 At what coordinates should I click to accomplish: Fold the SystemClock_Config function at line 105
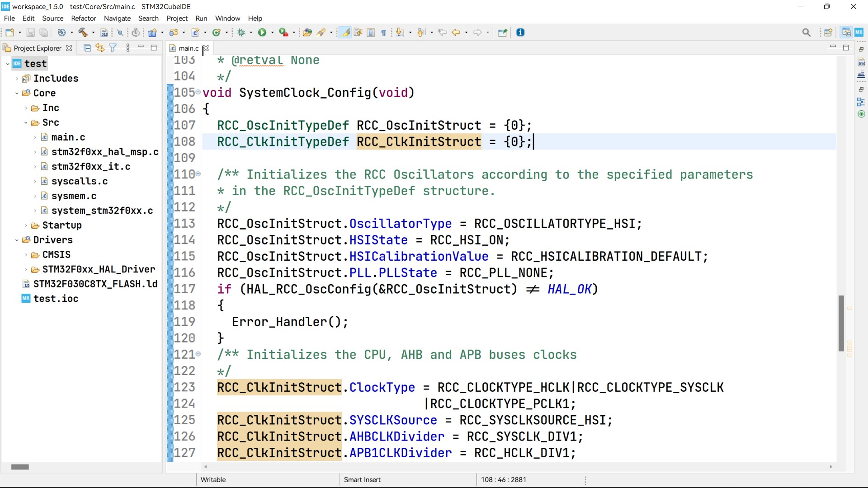(198, 92)
